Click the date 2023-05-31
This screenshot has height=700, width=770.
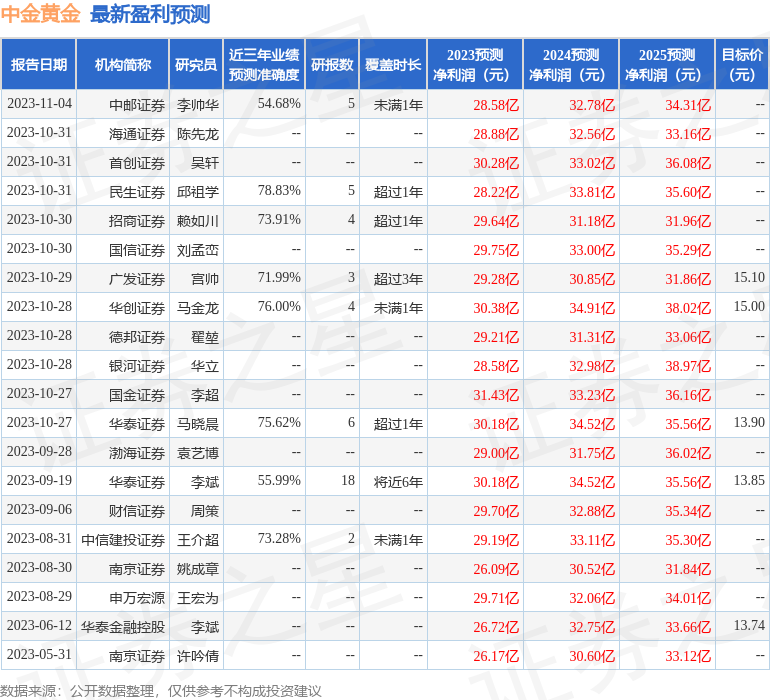coord(39,654)
